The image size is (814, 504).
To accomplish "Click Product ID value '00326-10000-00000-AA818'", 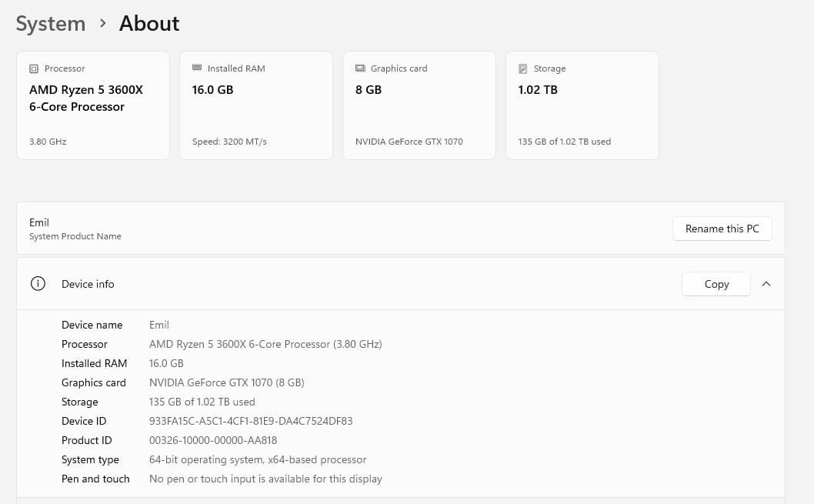I will coord(213,440).
